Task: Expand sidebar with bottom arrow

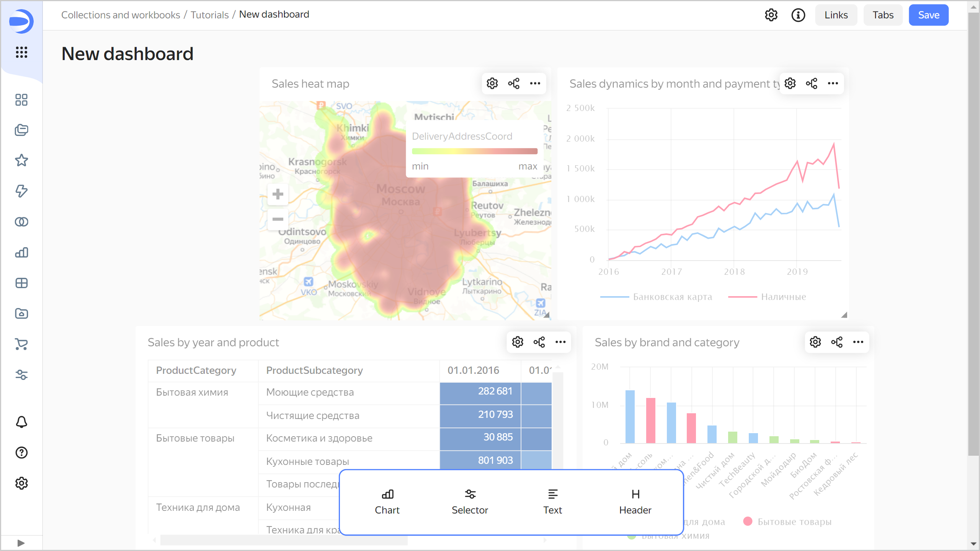Action: point(21,543)
